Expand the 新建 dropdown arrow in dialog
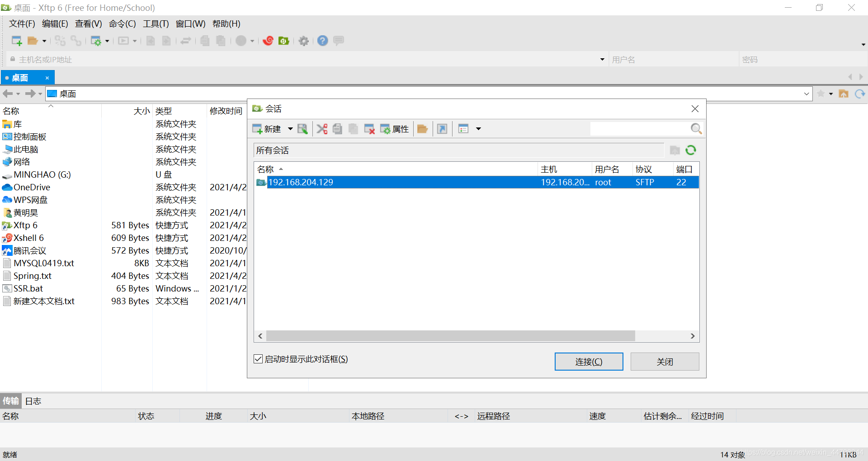The height and width of the screenshot is (461, 868). point(290,129)
